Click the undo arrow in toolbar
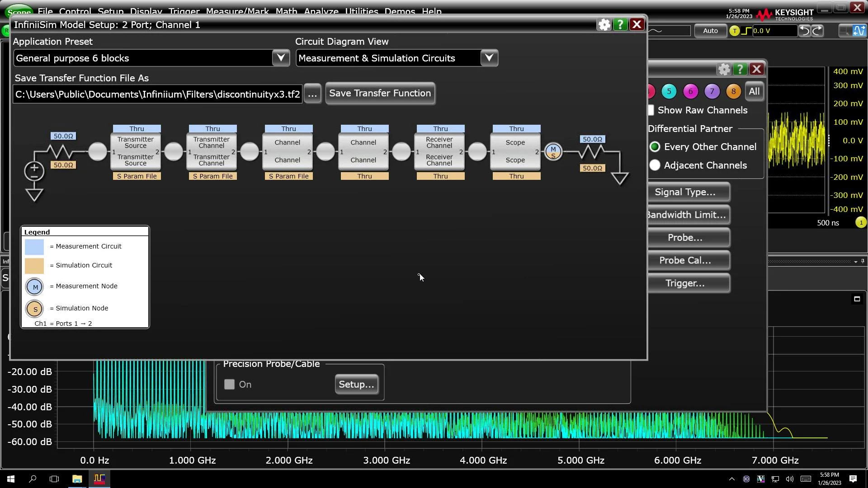 [x=805, y=31]
